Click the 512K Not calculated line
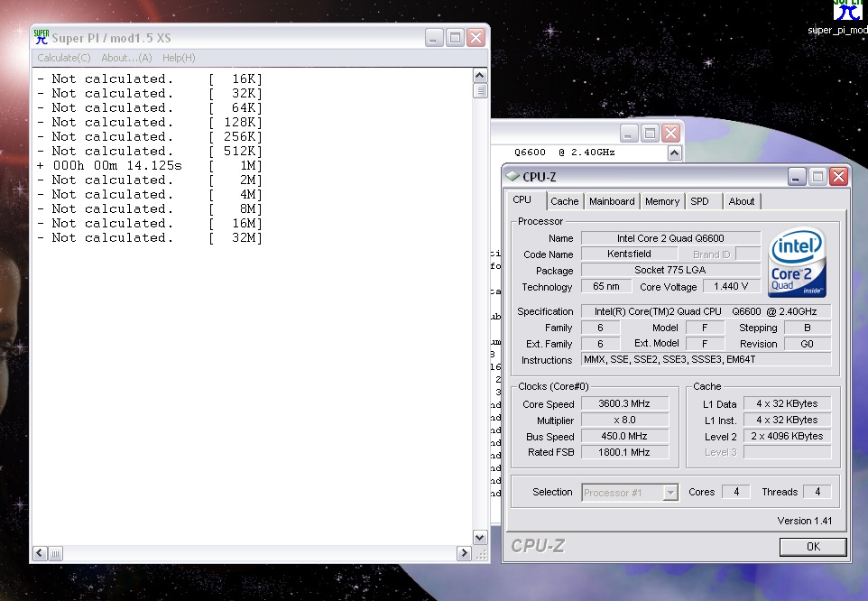 (x=150, y=151)
